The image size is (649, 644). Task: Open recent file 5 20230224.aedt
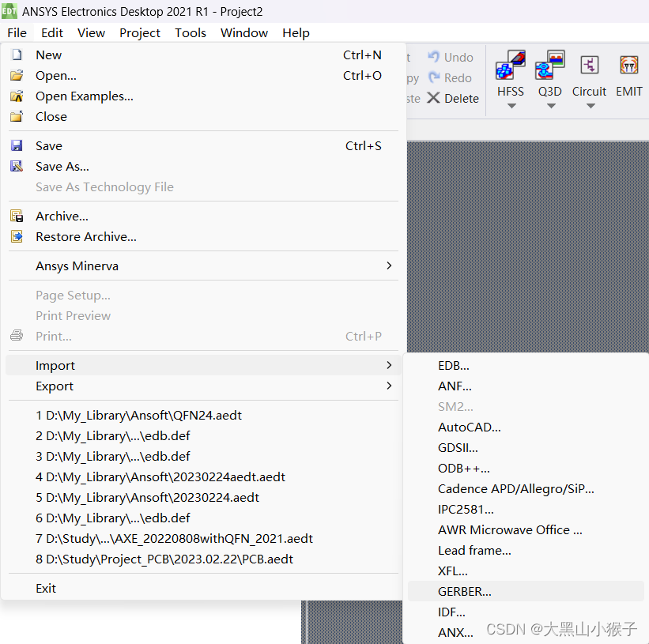203,497
